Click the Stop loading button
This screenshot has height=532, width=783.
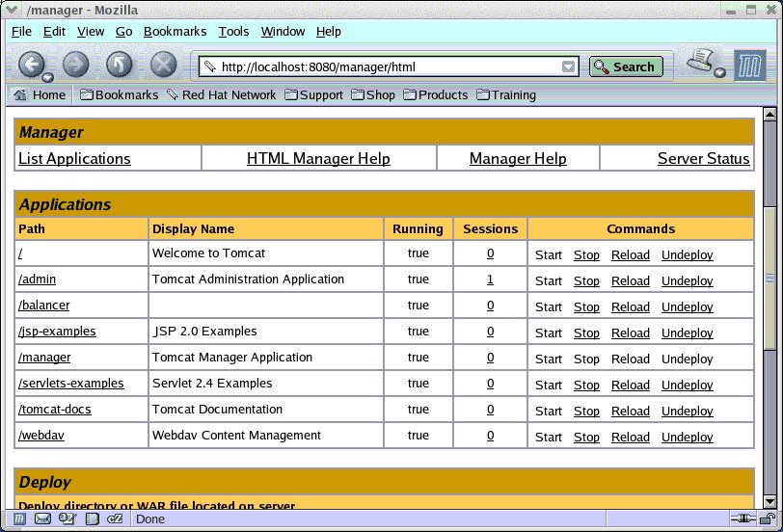click(164, 65)
